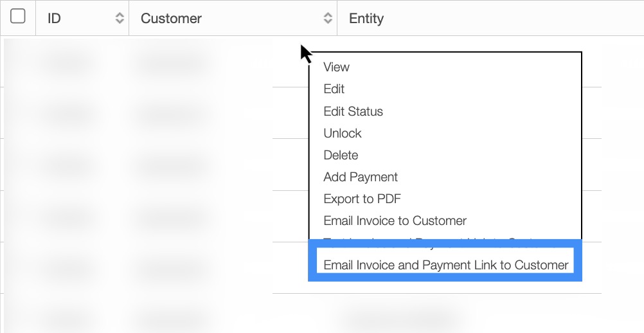This screenshot has height=333, width=644.
Task: Click the blurred ID cell in first row
Action: click(x=67, y=63)
